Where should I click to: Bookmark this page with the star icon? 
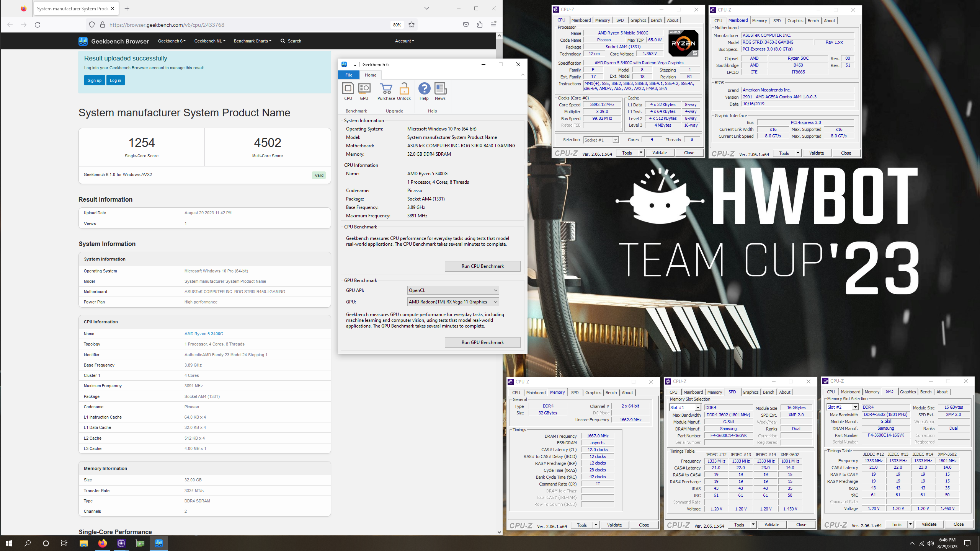pos(412,25)
